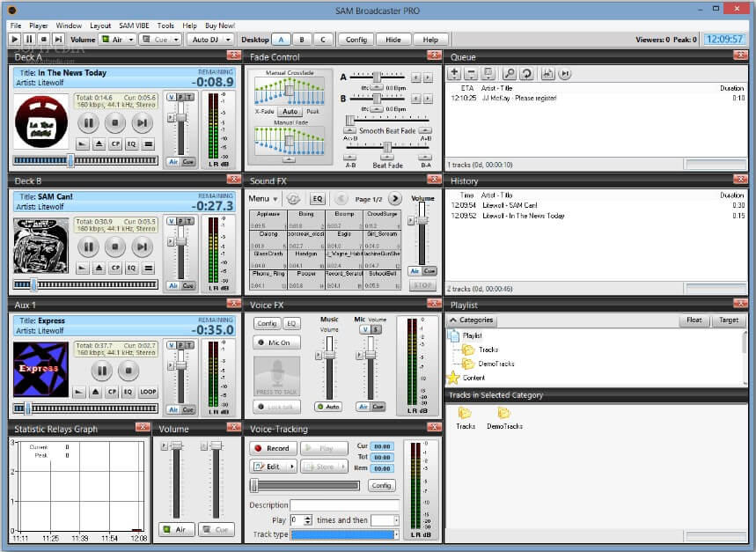Open the Layout menu

click(100, 26)
